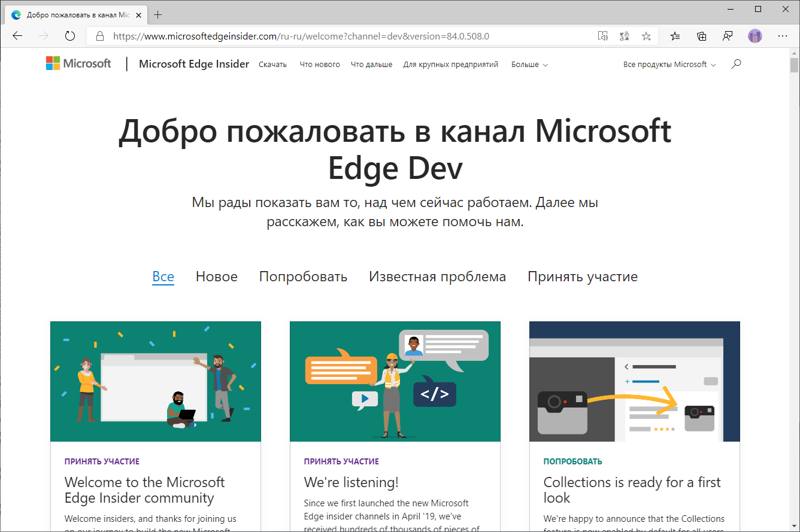
Task: Open the Collections icon in the toolbar
Action: click(x=702, y=36)
